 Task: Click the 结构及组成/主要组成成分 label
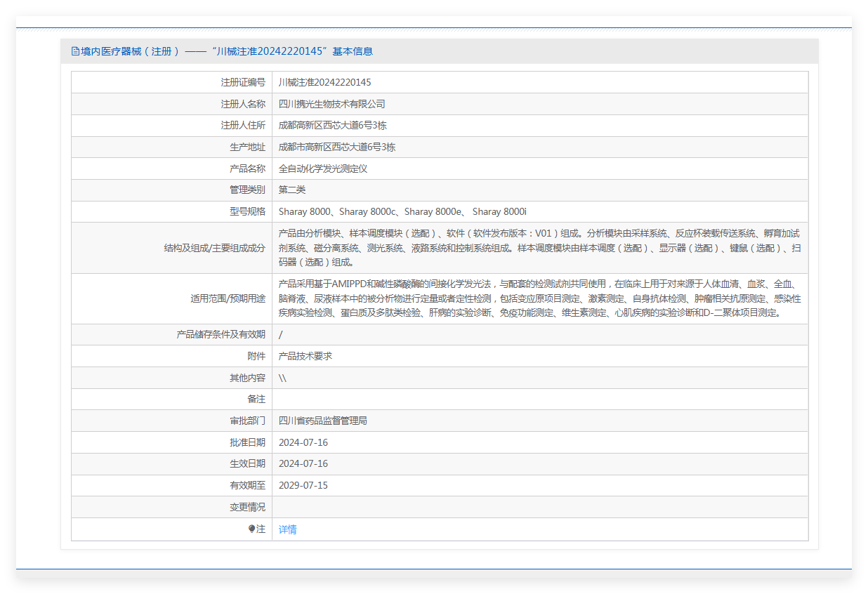tap(215, 248)
